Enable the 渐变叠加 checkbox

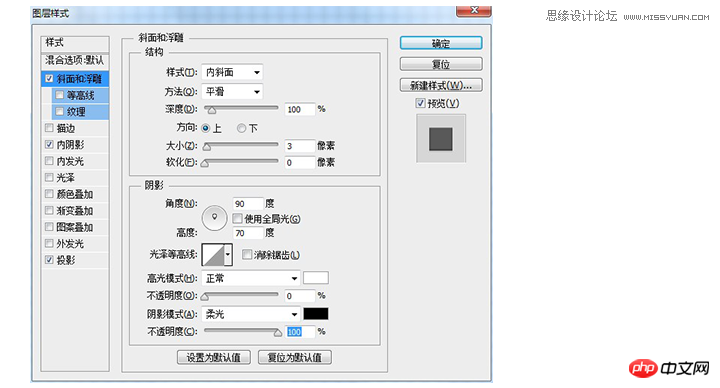49,210
